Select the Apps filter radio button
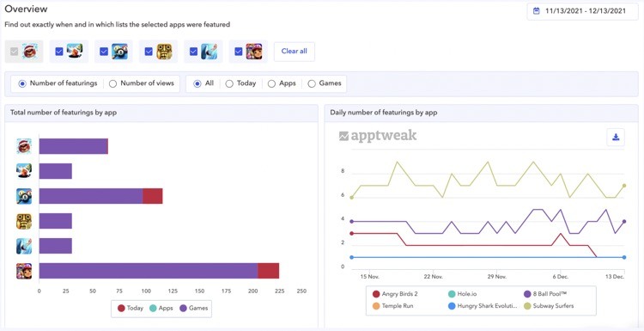The height and width of the screenshot is (331, 644). point(271,83)
